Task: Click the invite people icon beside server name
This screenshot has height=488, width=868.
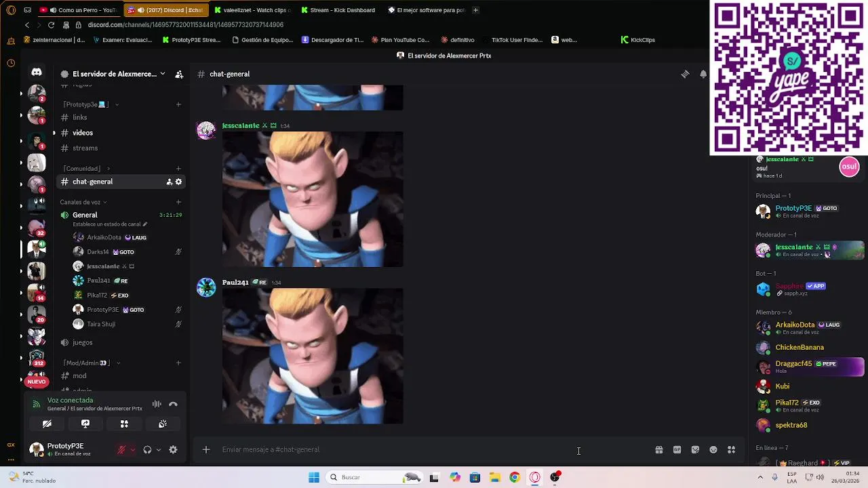Action: pos(179,75)
